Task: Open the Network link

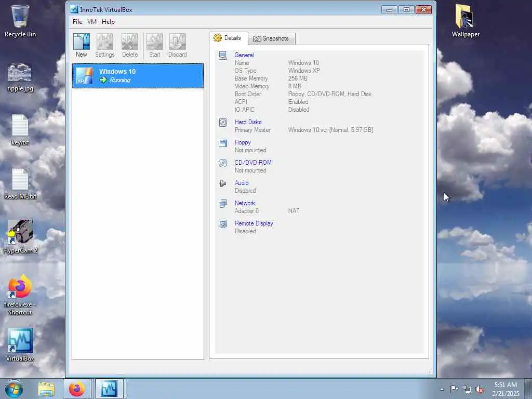Action: coord(245,203)
